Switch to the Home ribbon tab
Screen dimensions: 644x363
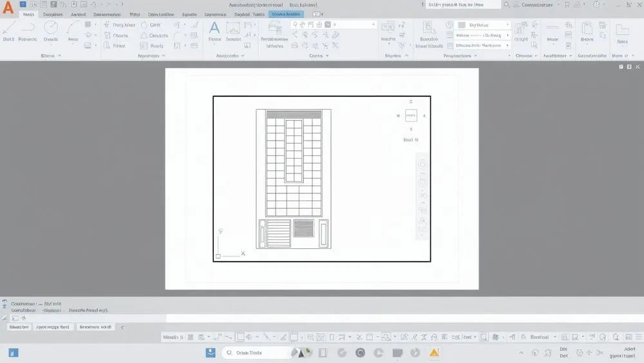coord(28,14)
